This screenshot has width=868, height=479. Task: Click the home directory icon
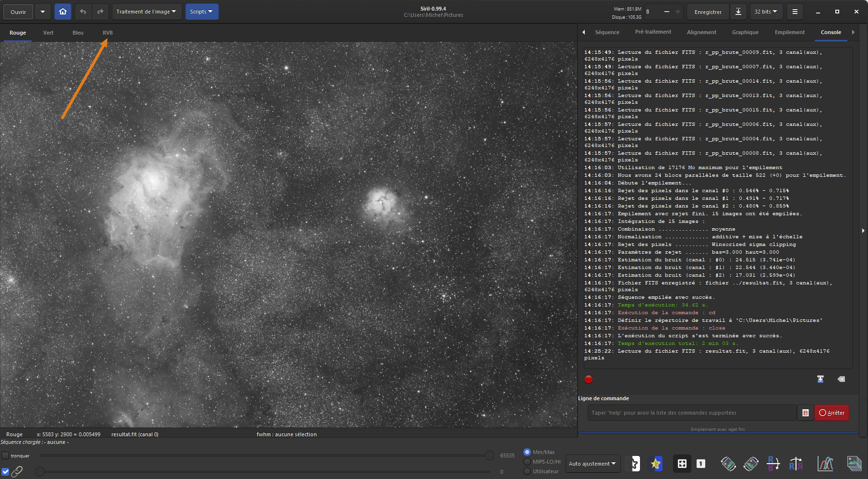point(63,12)
